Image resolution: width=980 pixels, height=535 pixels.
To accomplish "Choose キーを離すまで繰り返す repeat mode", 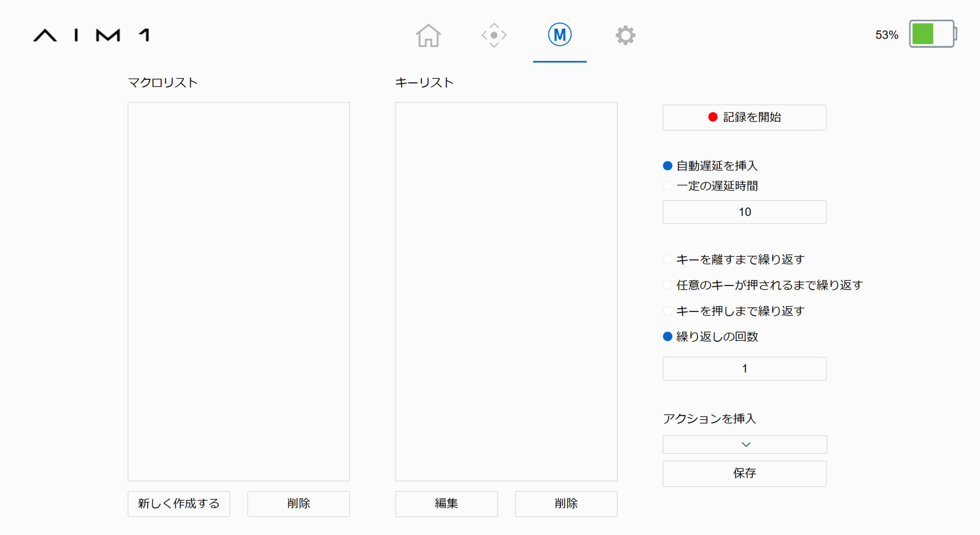I will 667,259.
